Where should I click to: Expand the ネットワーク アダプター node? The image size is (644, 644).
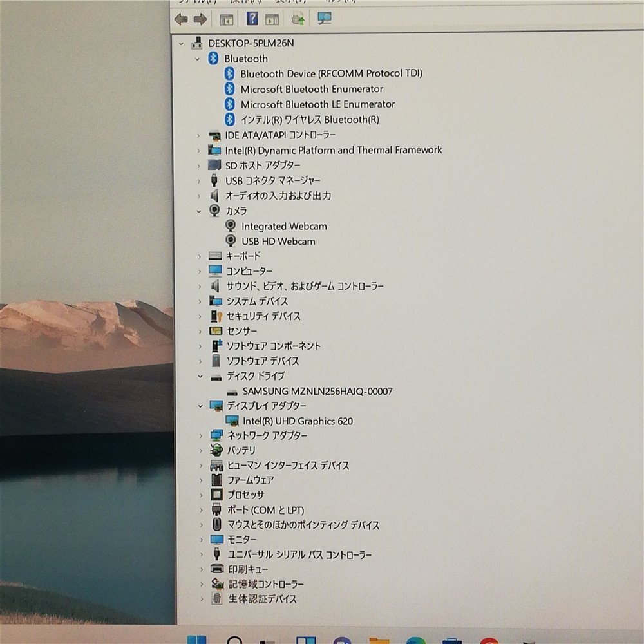201,436
